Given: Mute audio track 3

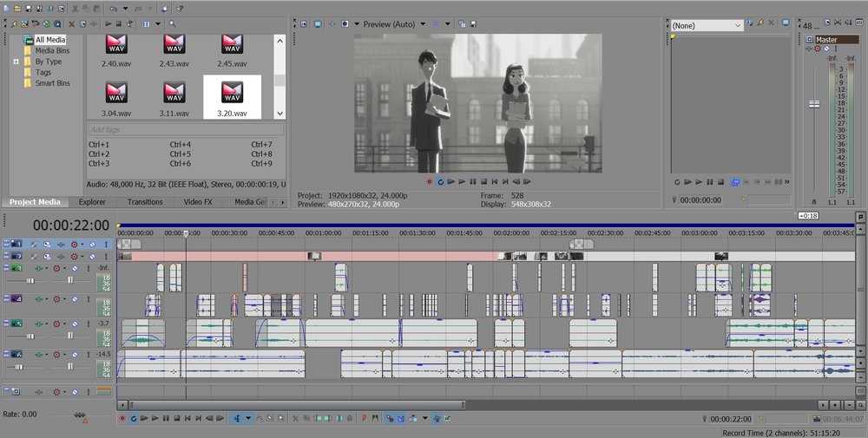Looking at the screenshot, I should pos(75,268).
